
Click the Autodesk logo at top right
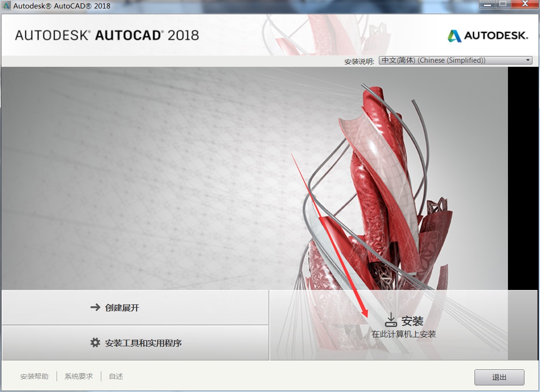pyautogui.click(x=487, y=35)
